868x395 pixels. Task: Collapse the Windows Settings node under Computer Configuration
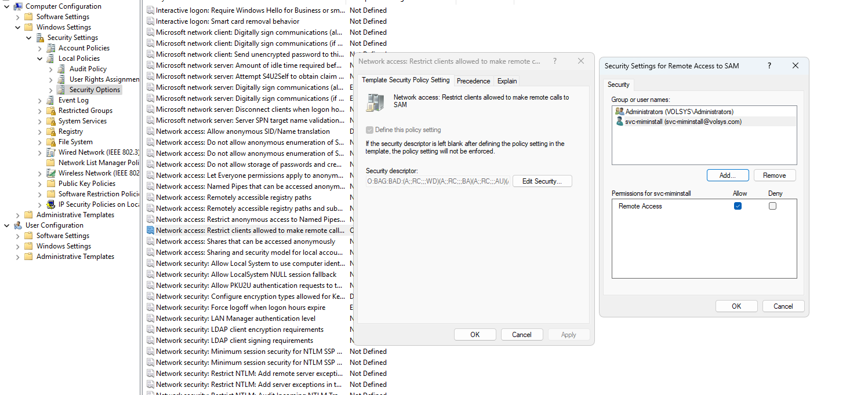tap(17, 27)
